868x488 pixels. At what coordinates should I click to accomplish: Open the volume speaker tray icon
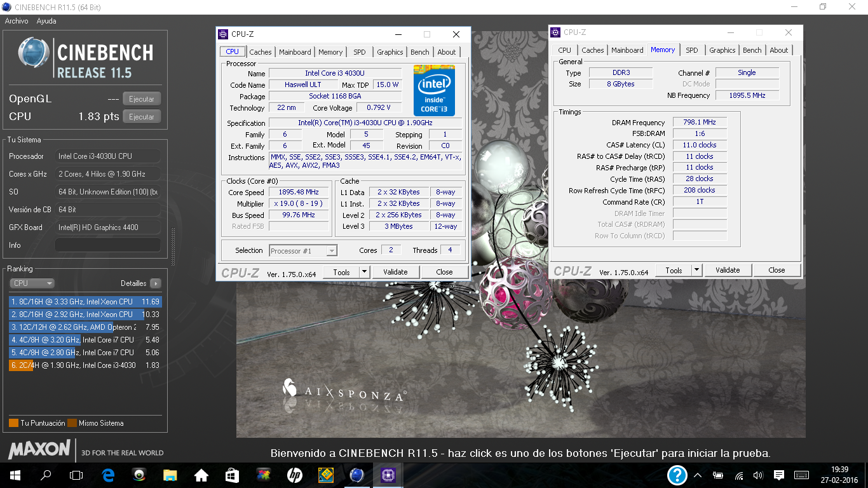(757, 475)
